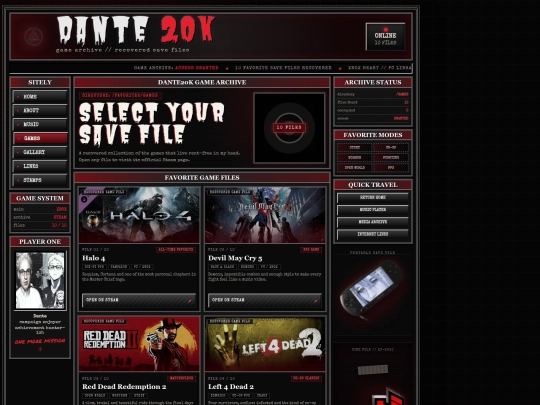Click the Devil May Cry 5 title text
This screenshot has width=540, height=405.
(235, 258)
